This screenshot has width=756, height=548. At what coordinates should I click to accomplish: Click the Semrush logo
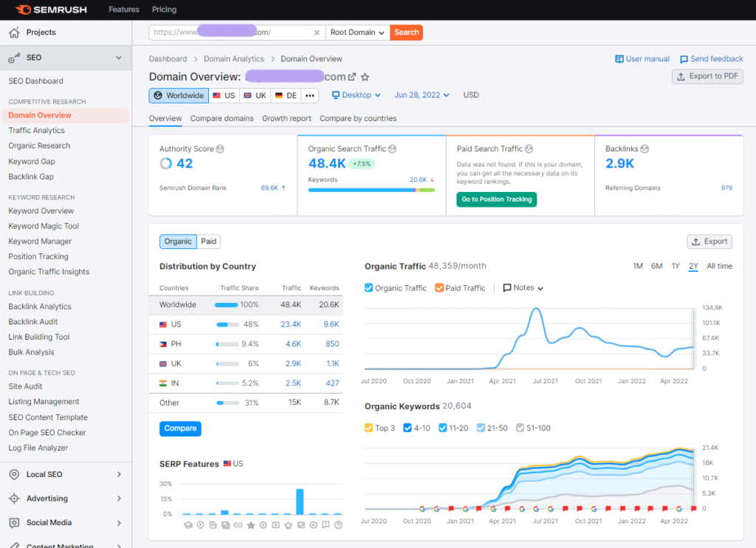point(51,9)
